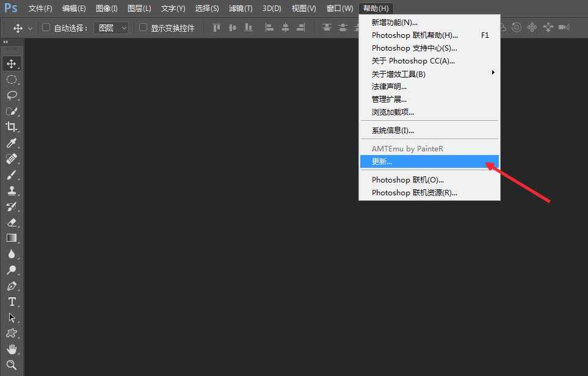This screenshot has width=588, height=376.
Task: Expand the 关于增效工具 submenu
Action: coord(400,73)
